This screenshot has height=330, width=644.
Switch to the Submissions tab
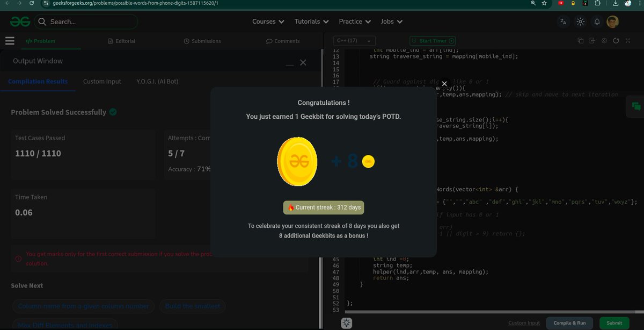point(202,41)
